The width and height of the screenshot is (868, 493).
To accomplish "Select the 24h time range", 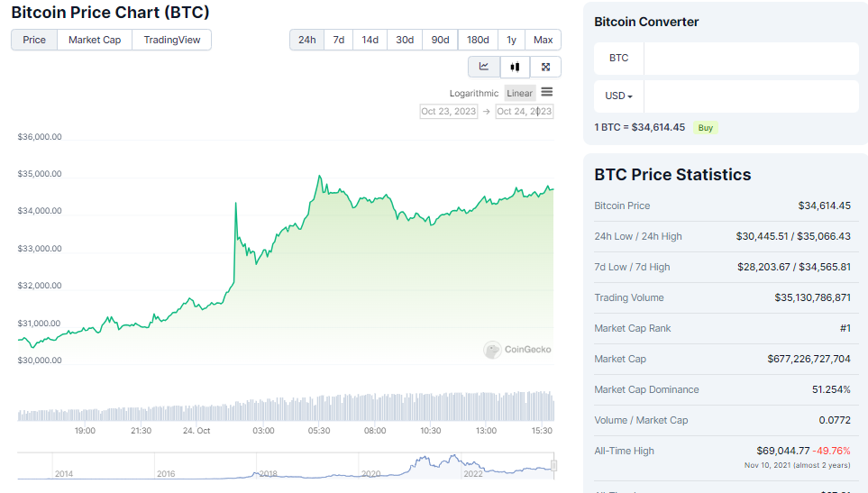I will tap(307, 40).
